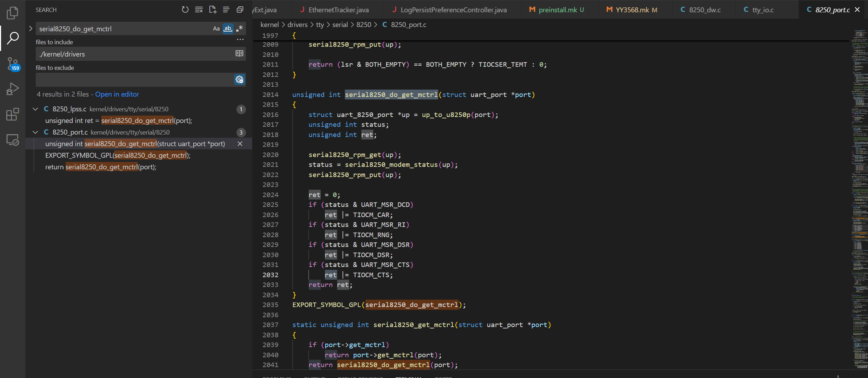Toggle Use Regular Expression option
Viewport: 868px width, 378px height.
click(240, 29)
